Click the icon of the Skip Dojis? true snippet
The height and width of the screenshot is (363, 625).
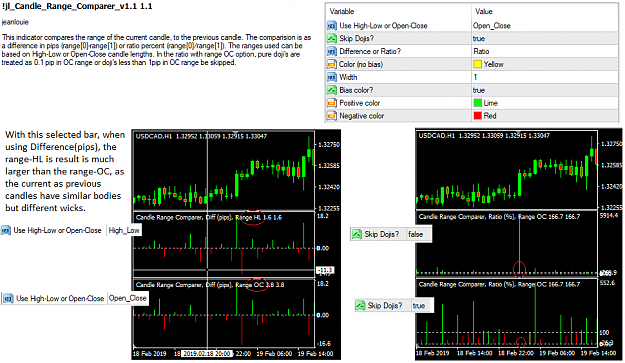tap(360, 306)
